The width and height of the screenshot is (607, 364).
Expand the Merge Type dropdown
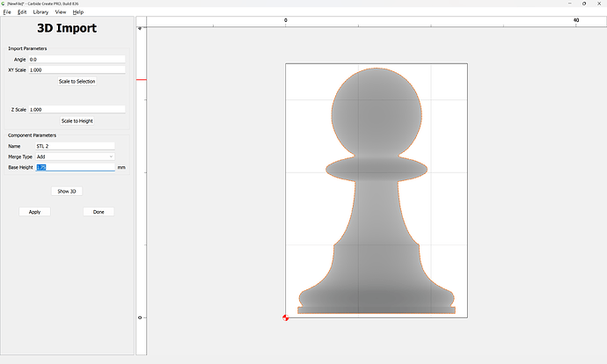pos(76,157)
